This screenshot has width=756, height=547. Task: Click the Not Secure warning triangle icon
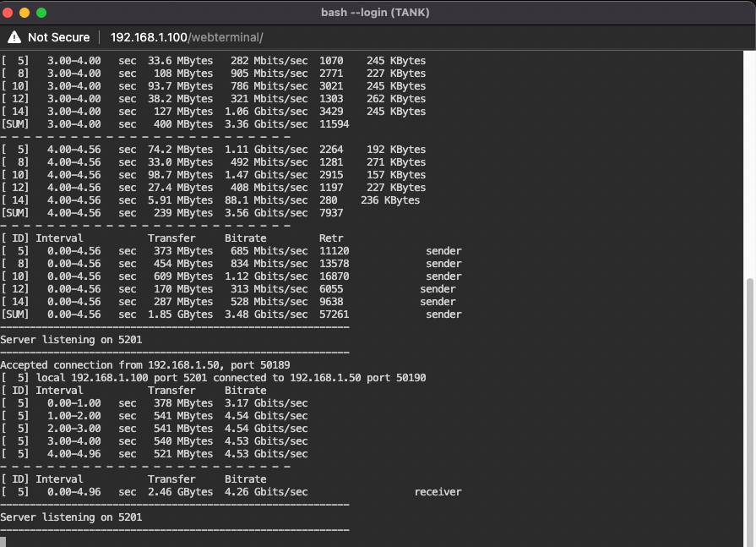click(x=14, y=37)
